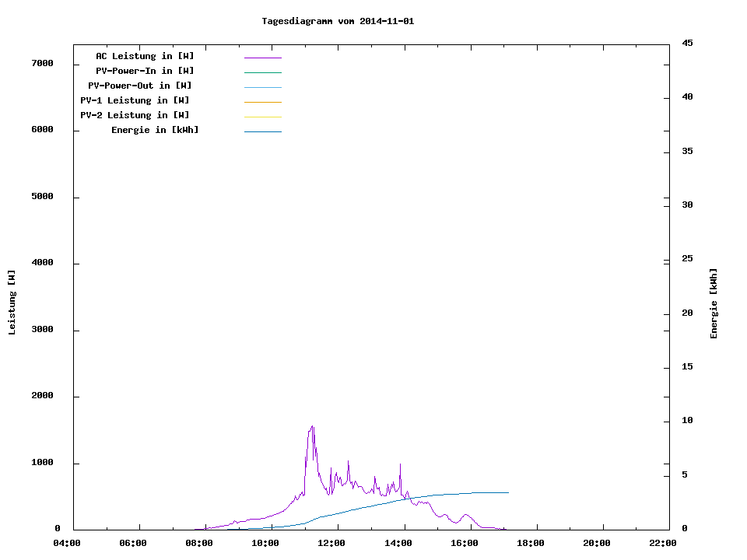Click the highest peak of the purple power curve
Screen dimensions: 747x560
[312, 426]
